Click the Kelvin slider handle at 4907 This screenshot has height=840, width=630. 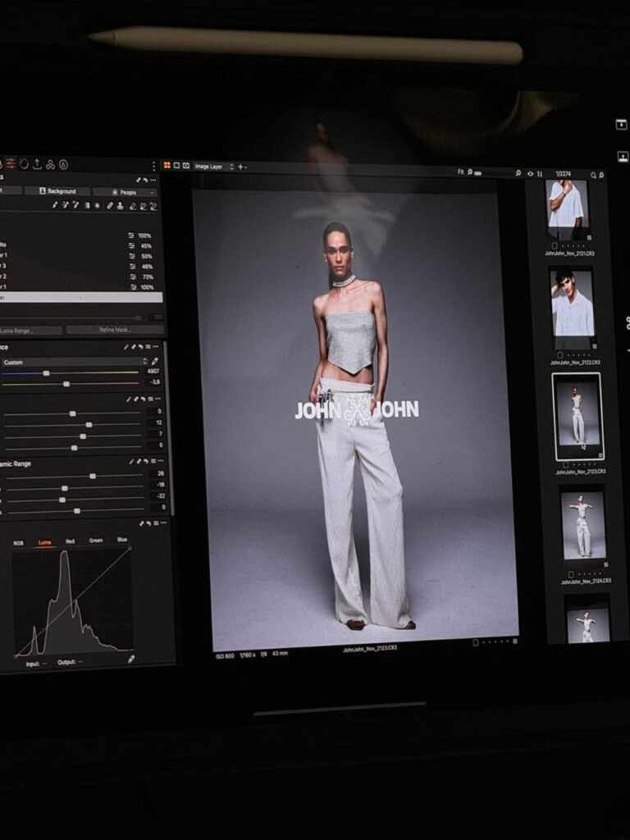tap(46, 373)
